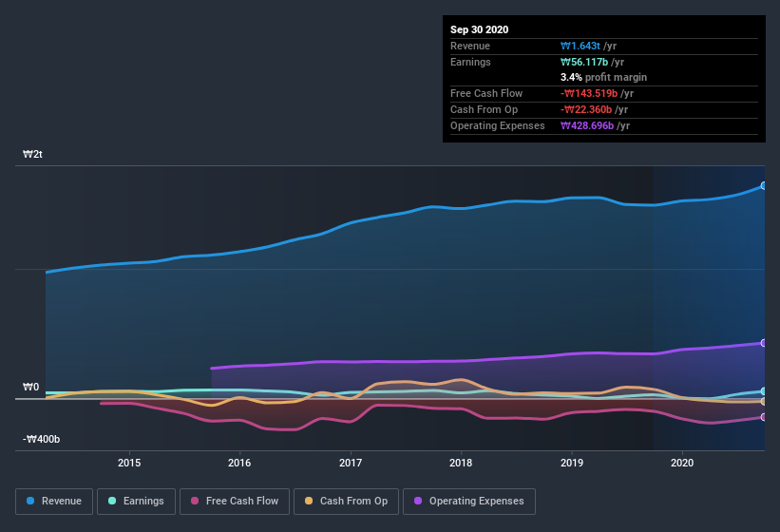Click the -₩143.519b free cash flow value

[x=589, y=93]
